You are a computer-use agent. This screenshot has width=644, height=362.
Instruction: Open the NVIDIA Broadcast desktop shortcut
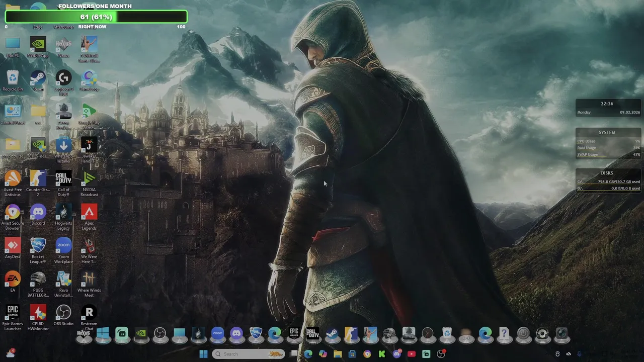pos(89,184)
